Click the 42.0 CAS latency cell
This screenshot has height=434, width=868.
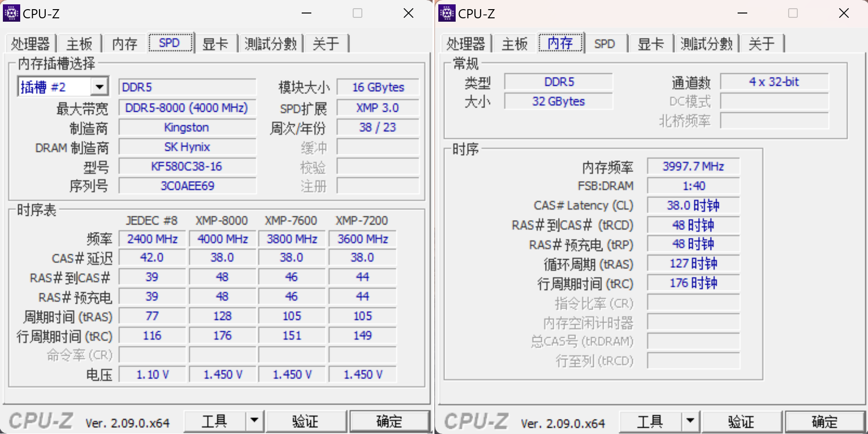point(152,258)
